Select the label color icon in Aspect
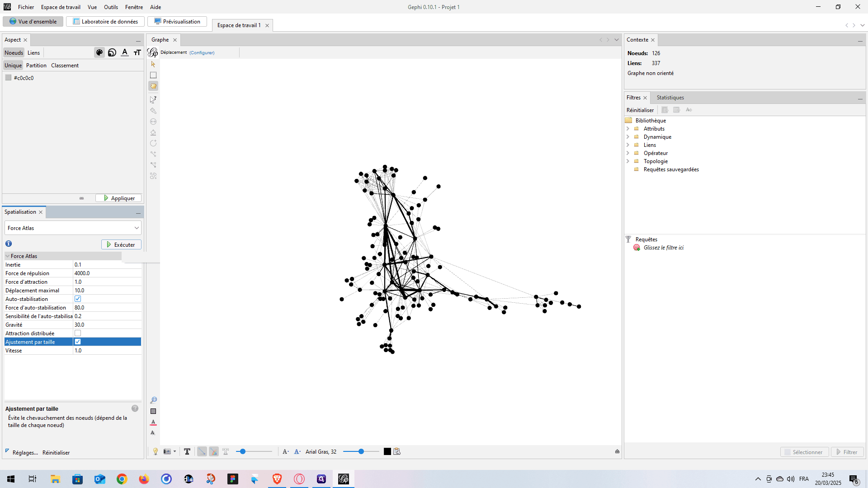 125,52
